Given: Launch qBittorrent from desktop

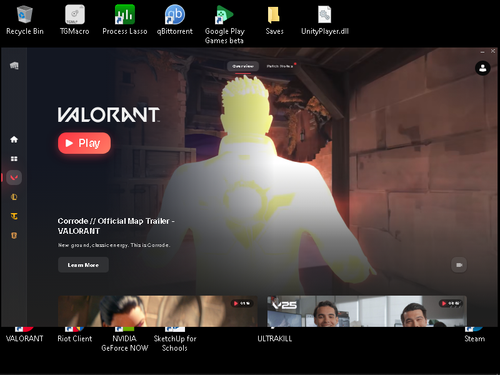Looking at the screenshot, I should point(175,20).
